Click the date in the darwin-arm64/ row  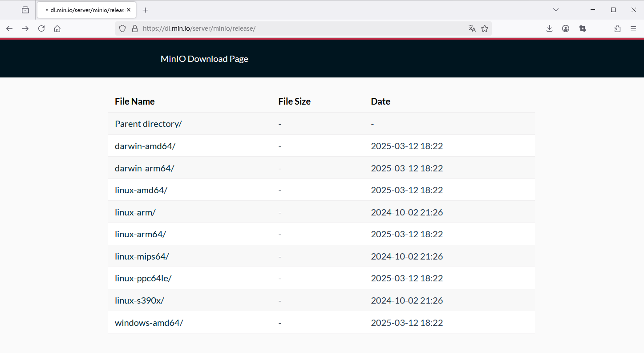[x=407, y=168]
